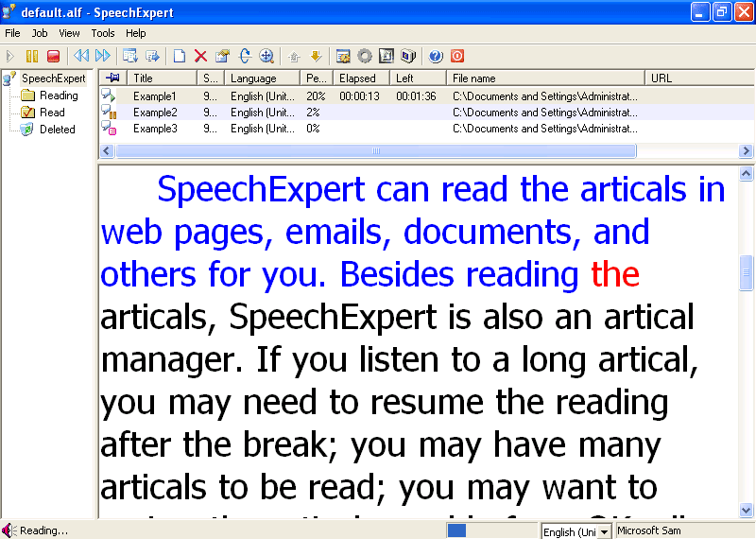Open job properties icon
Screen dimensions: 756x539
point(222,56)
